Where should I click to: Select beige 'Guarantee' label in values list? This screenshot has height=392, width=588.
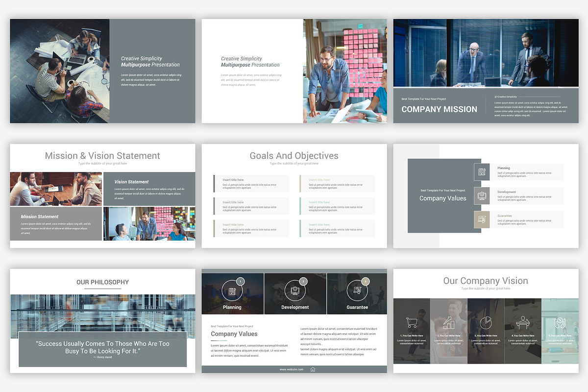tap(505, 216)
